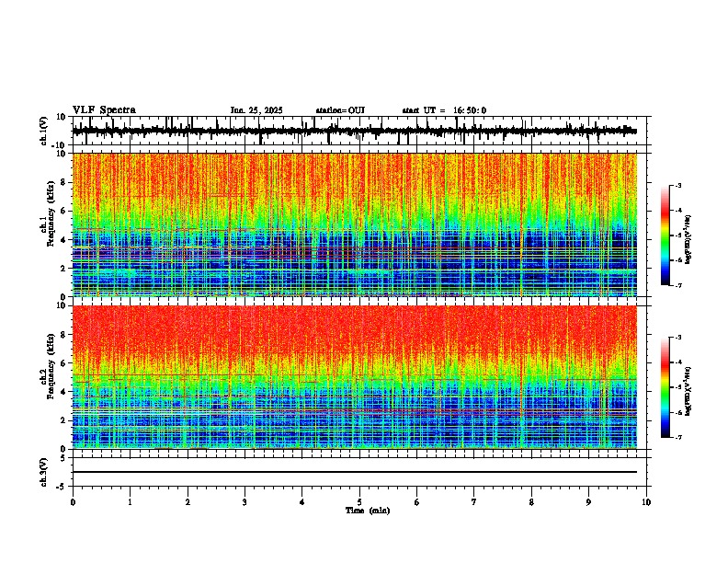Select the ch.1 spectrogram color scale bar
Screen dimensions: 728x563
tap(665, 236)
